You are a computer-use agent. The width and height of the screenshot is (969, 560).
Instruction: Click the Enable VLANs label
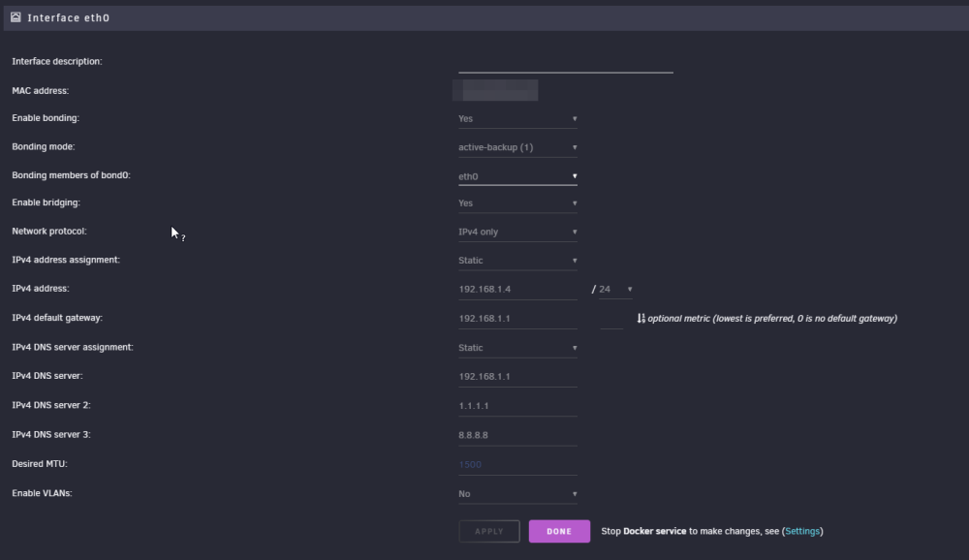point(42,493)
